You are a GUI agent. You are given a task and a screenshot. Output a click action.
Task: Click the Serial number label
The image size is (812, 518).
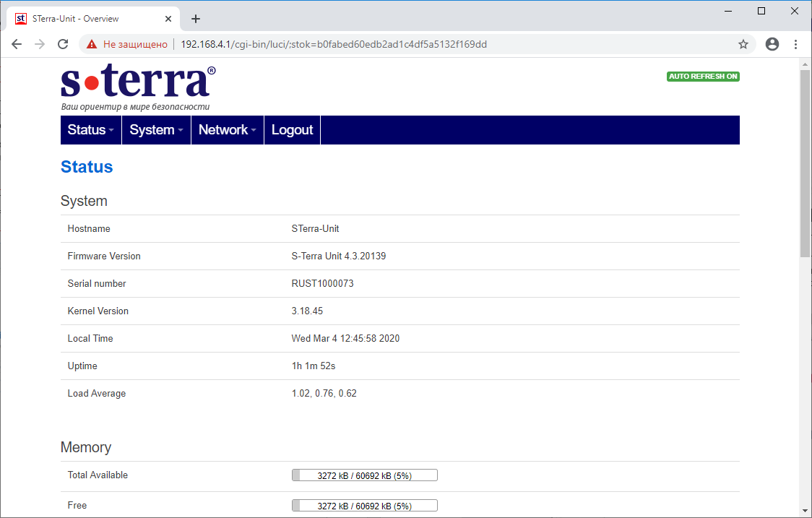pyautogui.click(x=97, y=283)
